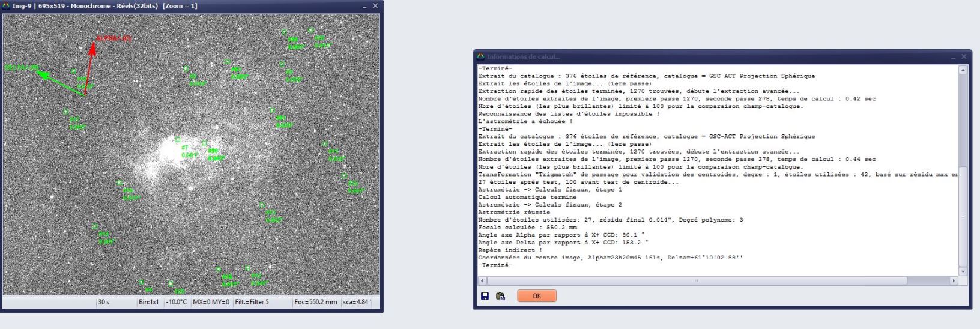The image size is (980, 329).
Task: Click the -10.0°C temperature status field
Action: pos(177,302)
